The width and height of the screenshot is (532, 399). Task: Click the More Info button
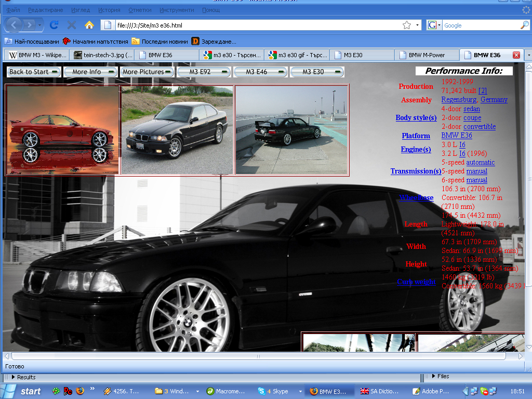[x=90, y=72]
